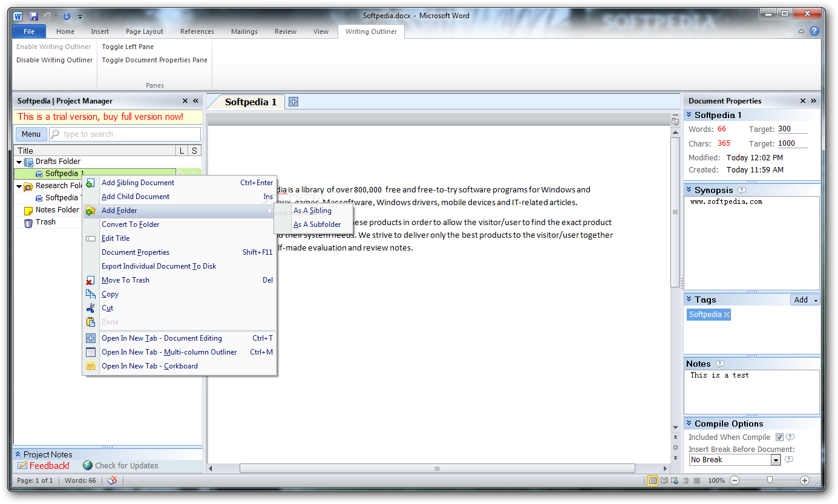Switch to Full Screen Reading view icon
Viewport: 838px width, 504px height.
coord(664,480)
